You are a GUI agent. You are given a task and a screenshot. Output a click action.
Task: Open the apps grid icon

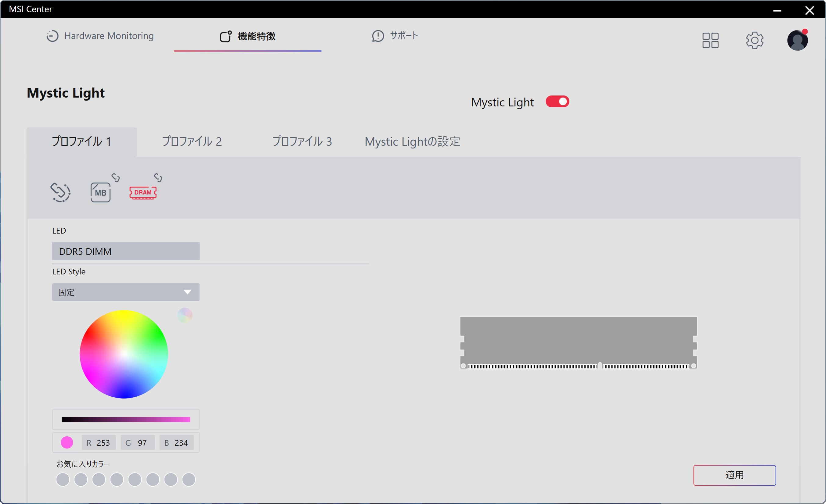coord(710,40)
